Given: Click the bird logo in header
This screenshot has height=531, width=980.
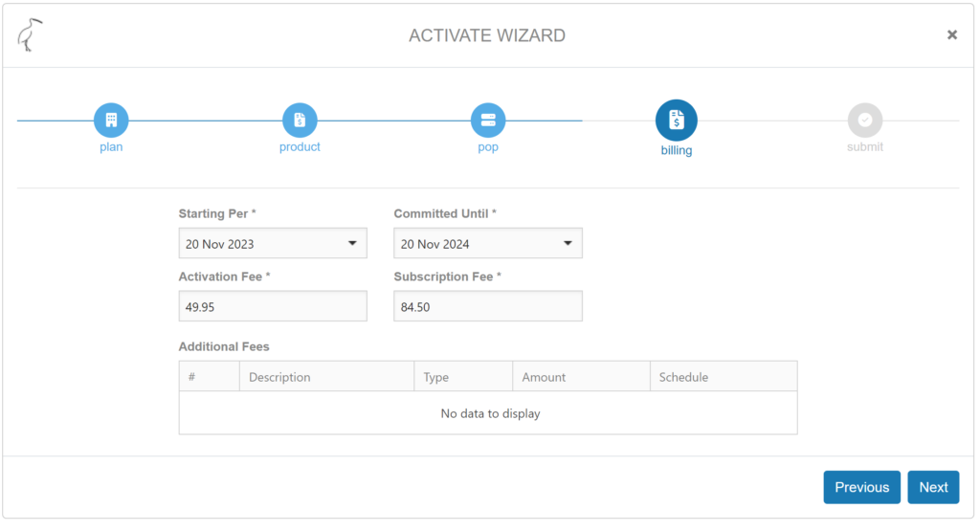Looking at the screenshot, I should click(x=31, y=35).
